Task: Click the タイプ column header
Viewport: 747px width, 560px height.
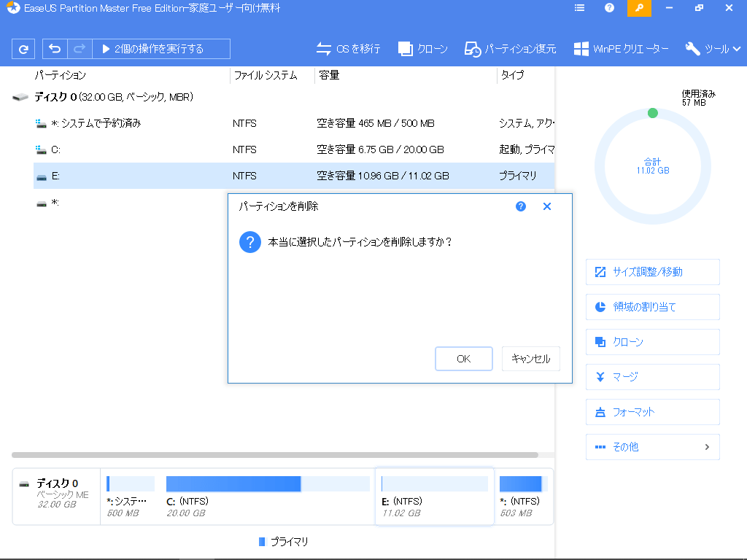Action: (x=512, y=75)
